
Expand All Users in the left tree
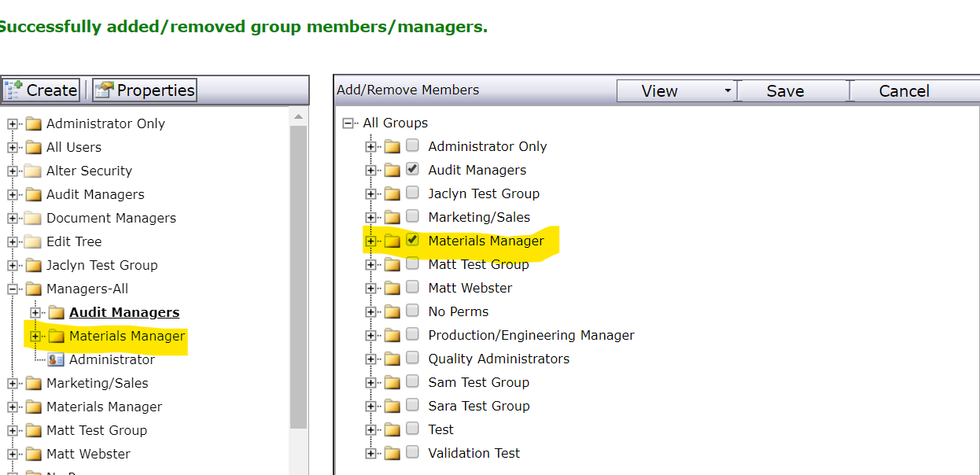13,148
